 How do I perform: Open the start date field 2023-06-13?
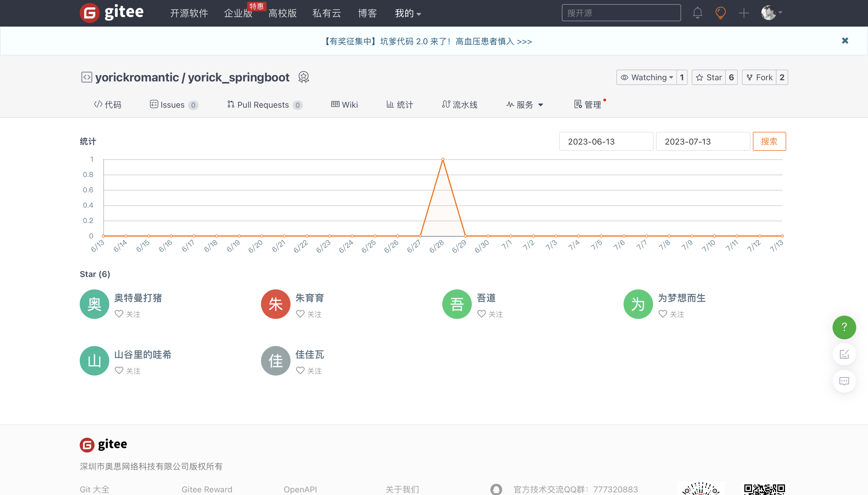[606, 141]
